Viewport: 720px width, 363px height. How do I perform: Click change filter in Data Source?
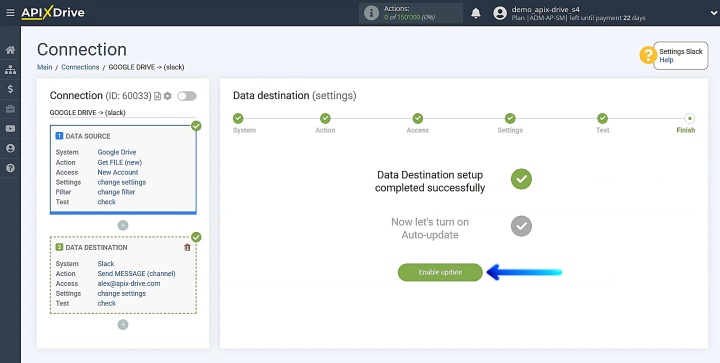click(116, 192)
